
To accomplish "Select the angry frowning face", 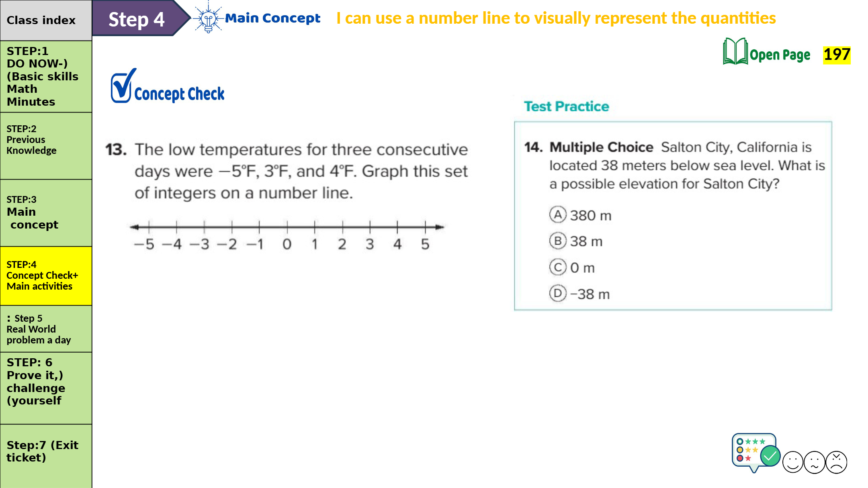I will [836, 462].
